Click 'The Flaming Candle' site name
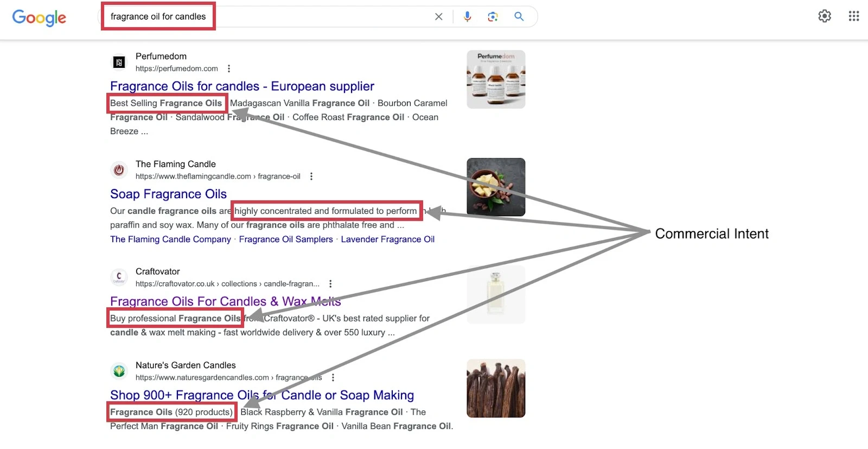 (x=176, y=164)
